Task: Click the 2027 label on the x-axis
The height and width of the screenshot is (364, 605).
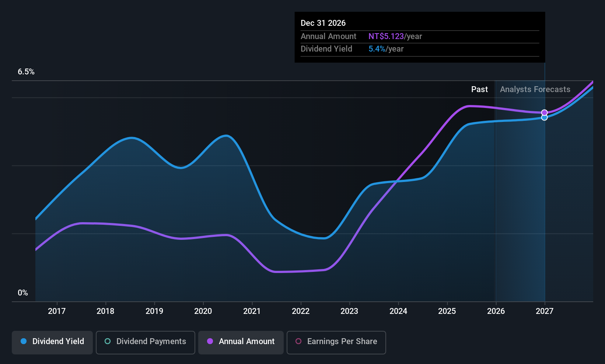Action: 545,311
